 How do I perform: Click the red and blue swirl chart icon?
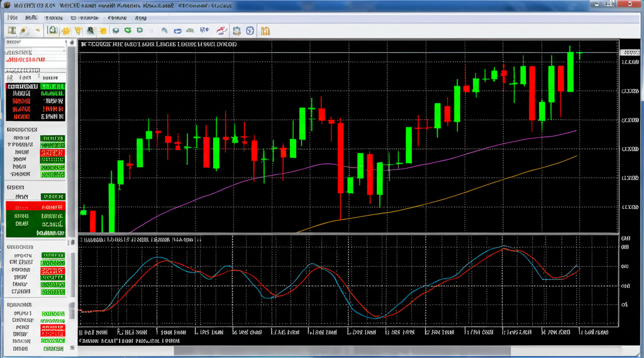pos(222,30)
